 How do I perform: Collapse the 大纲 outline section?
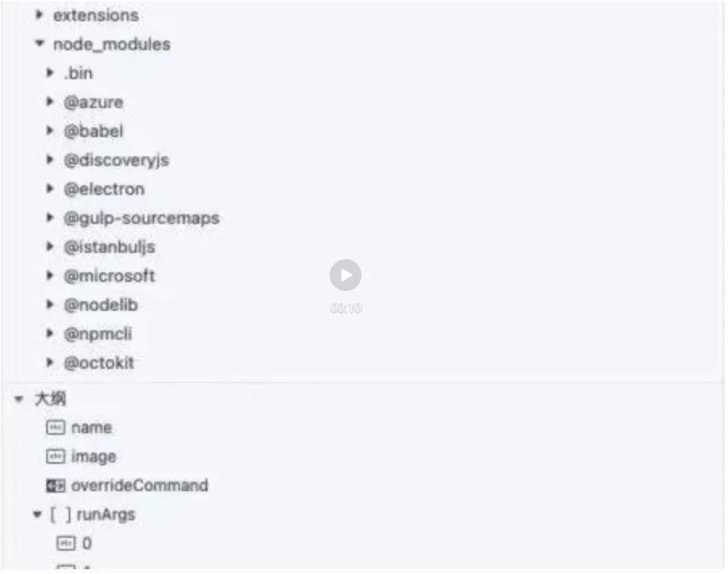tap(18, 399)
